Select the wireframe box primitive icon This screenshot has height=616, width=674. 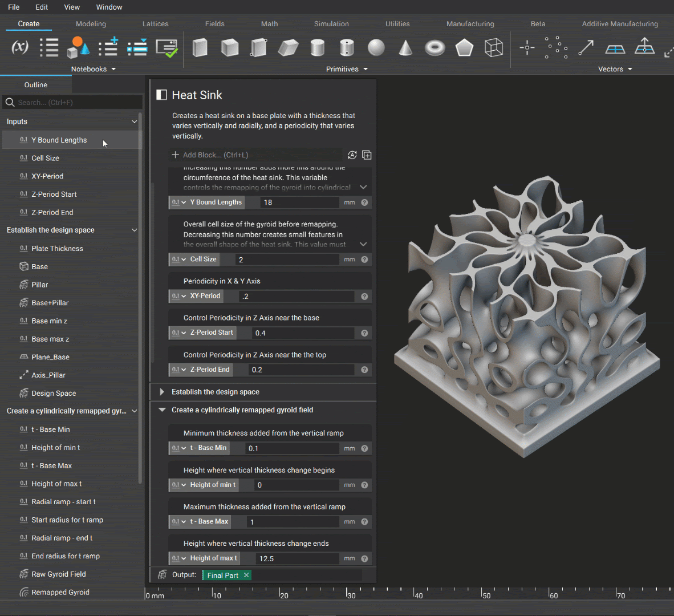[x=493, y=48]
